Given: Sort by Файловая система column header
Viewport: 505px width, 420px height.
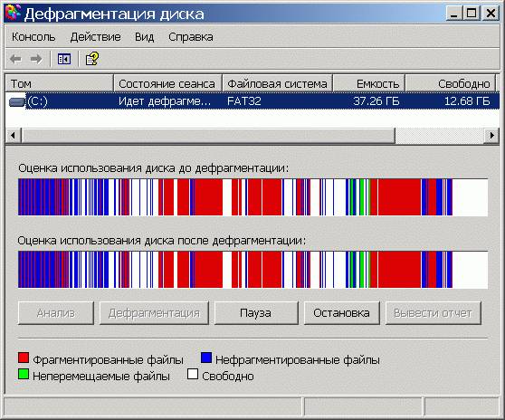Looking at the screenshot, I should click(x=277, y=83).
